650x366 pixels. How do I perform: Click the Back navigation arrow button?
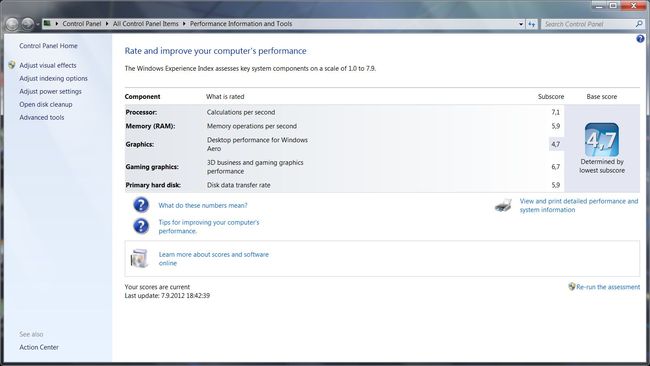12,24
